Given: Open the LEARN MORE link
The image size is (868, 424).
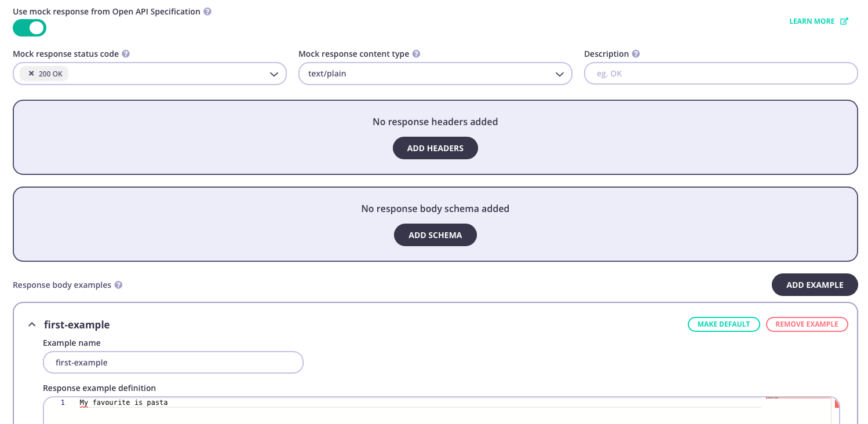Looking at the screenshot, I should tap(812, 21).
